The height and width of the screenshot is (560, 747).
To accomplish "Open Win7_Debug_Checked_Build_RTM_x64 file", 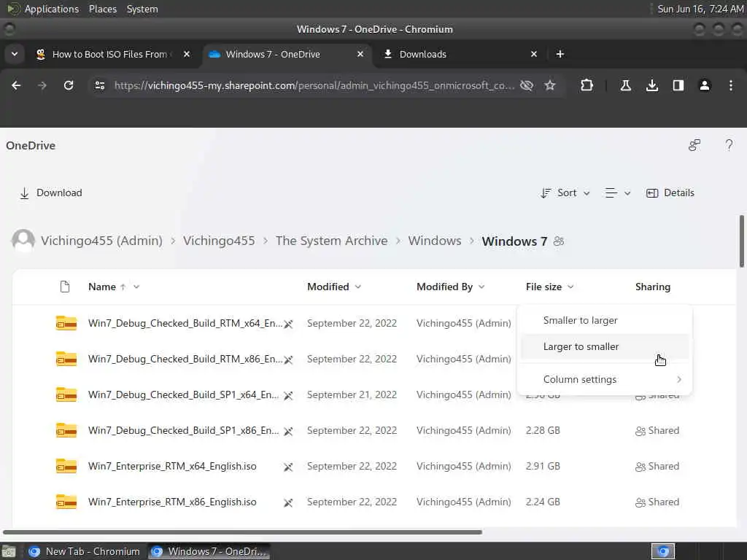I will tap(185, 323).
